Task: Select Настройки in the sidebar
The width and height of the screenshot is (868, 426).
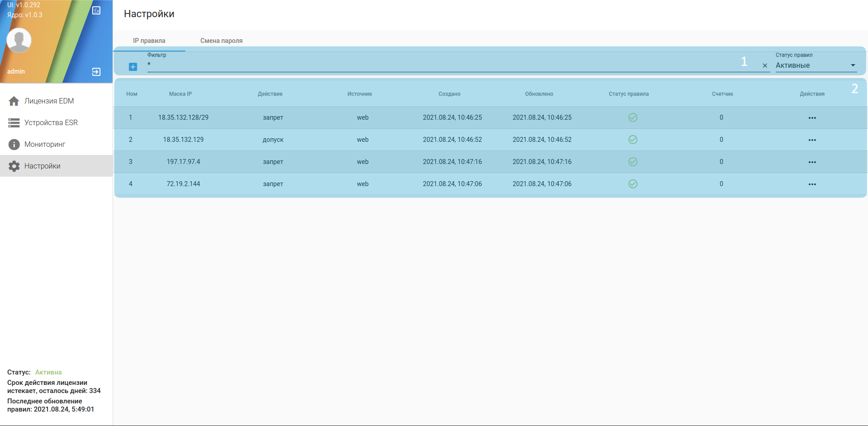Action: coord(56,166)
